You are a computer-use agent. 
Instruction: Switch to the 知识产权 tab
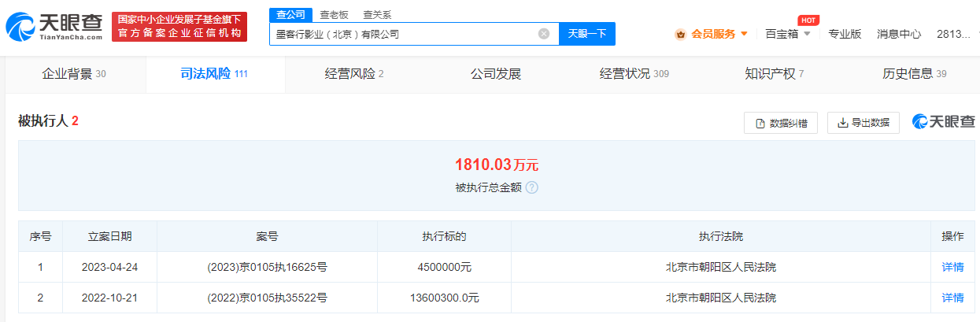tap(775, 74)
